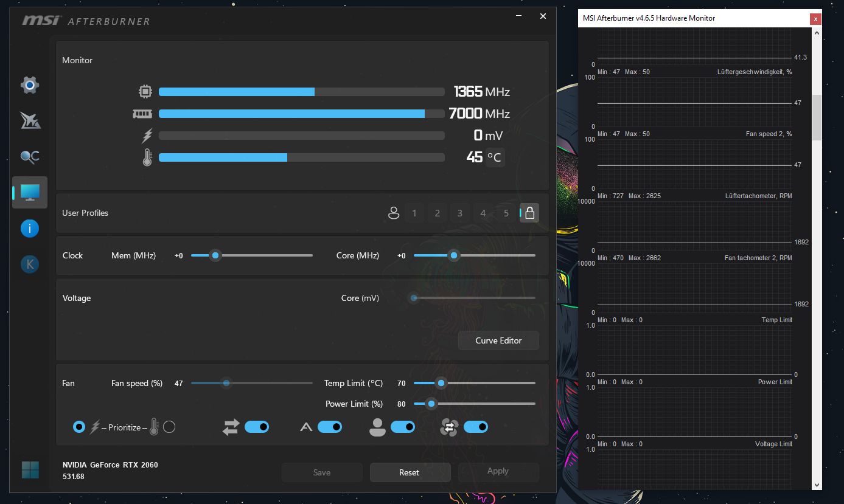Screen dimensions: 844x504
Task: Click the Fan tachometer 2 RPM graph
Action: pos(695,288)
